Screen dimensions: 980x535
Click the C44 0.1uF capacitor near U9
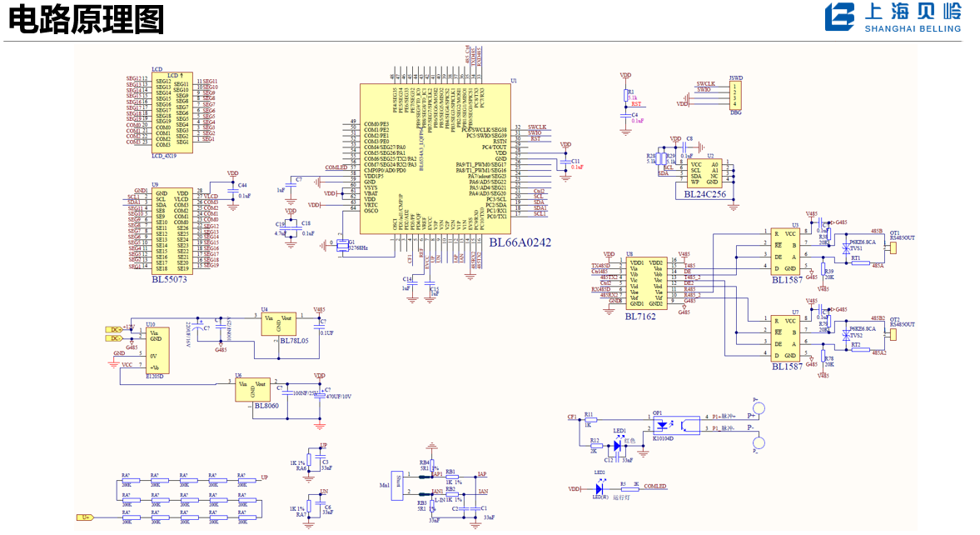tap(232, 190)
